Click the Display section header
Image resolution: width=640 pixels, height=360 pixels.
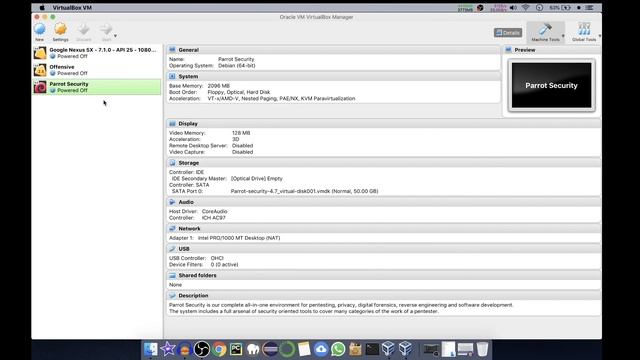(384, 124)
